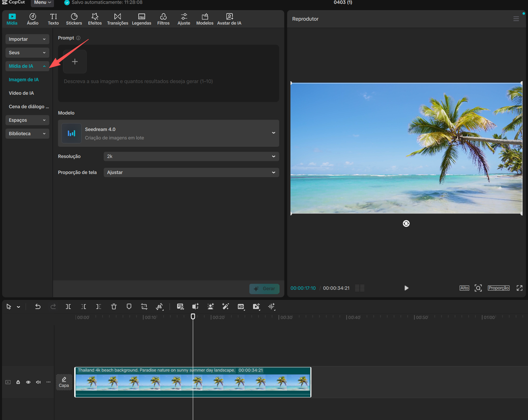Click the undo arrow in timeline toolbar

[x=38, y=307]
